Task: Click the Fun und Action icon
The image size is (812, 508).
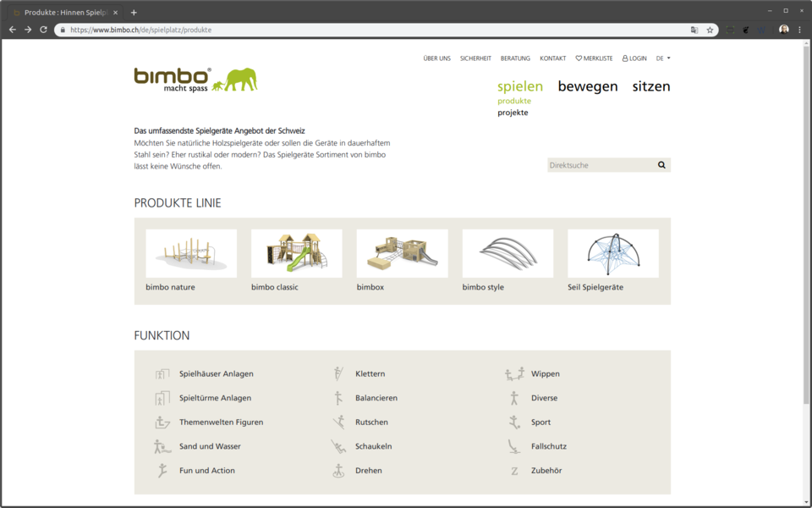Action: click(x=162, y=471)
